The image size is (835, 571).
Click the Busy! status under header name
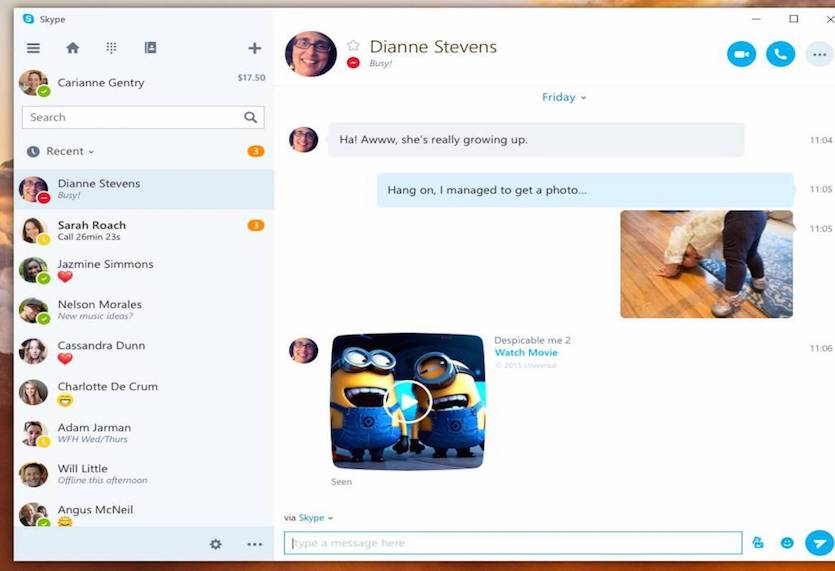380,63
